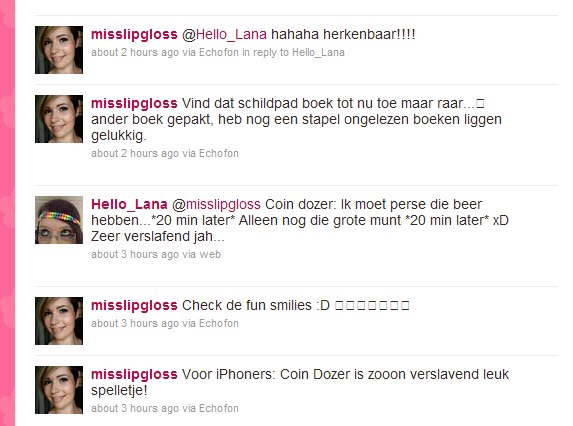Click Echofon link under schildpad boek tweet
This screenshot has height=426, width=573.
(219, 153)
